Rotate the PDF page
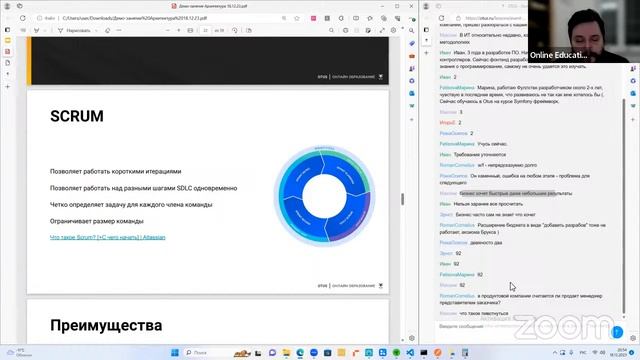640x360 pixels. (235, 31)
